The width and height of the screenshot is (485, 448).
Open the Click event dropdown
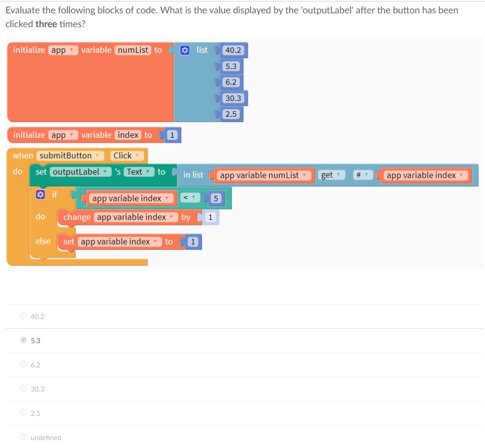point(127,156)
